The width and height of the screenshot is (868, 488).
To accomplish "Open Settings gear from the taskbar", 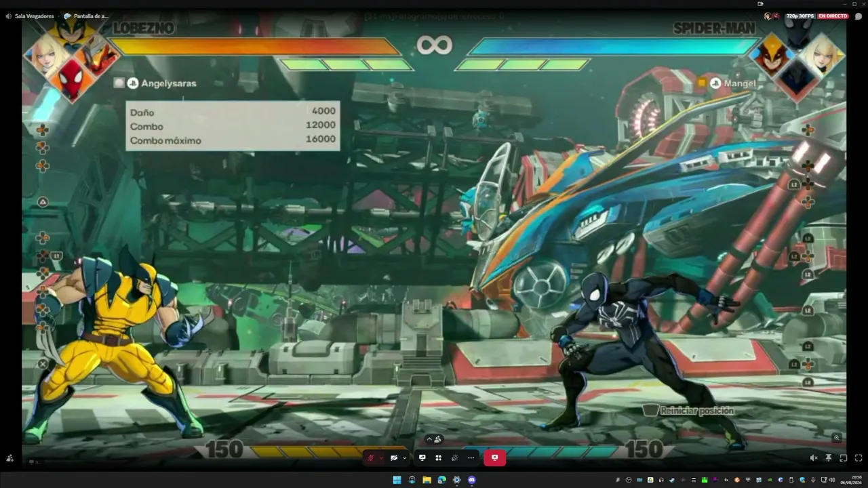I will pos(456,480).
